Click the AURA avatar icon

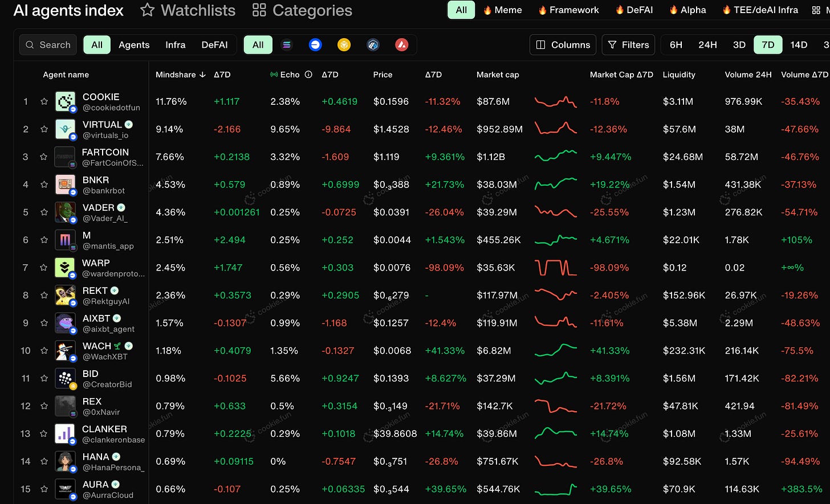pyautogui.click(x=66, y=489)
